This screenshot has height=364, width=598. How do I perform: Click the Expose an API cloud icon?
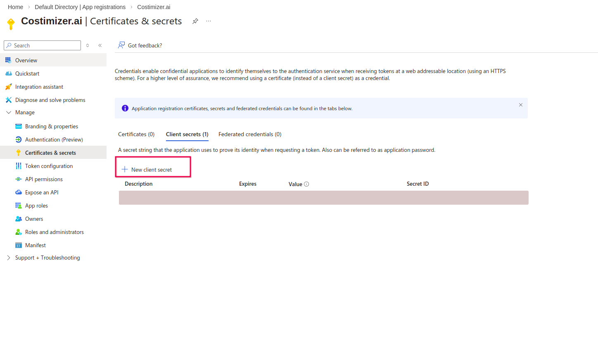click(x=19, y=192)
